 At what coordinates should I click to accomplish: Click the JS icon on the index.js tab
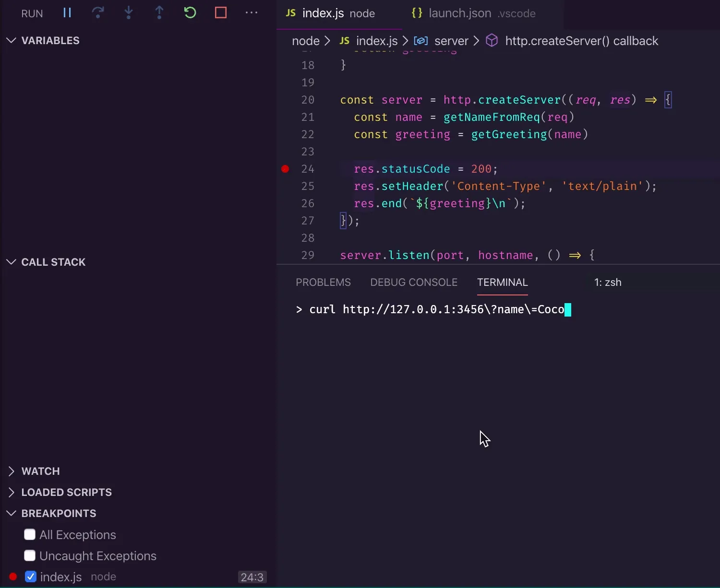(291, 13)
